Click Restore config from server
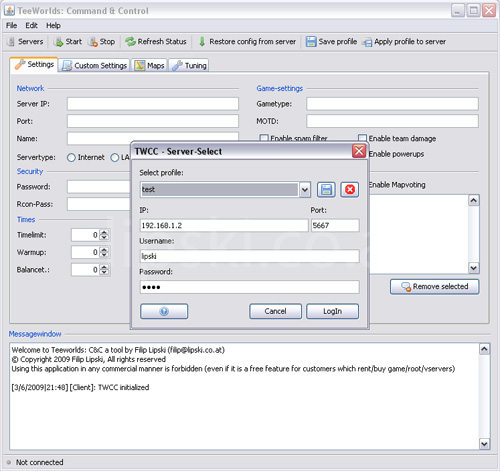Screen dimensions: 500x471 point(247,42)
